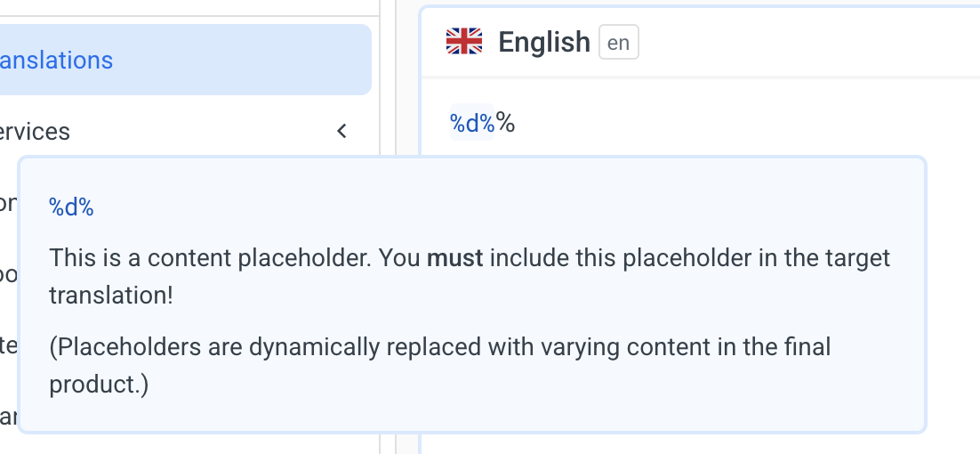
Task: Click the 'en' language code badge
Action: (618, 43)
